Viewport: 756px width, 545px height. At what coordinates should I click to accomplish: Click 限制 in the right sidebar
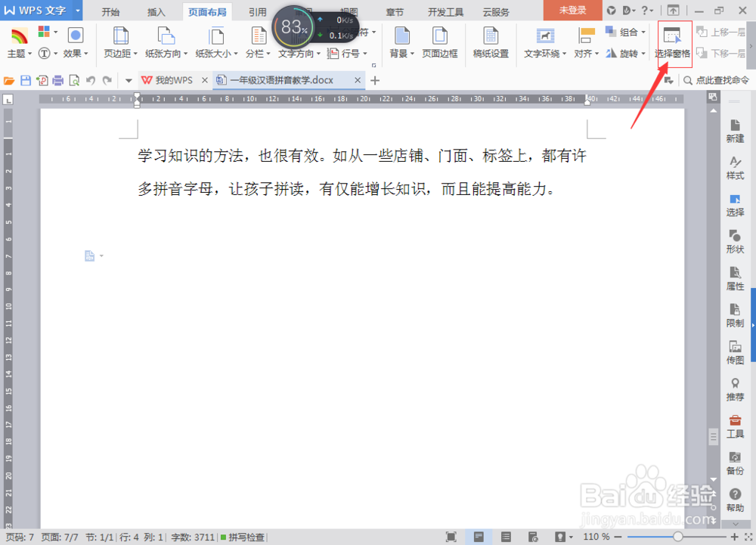click(735, 315)
